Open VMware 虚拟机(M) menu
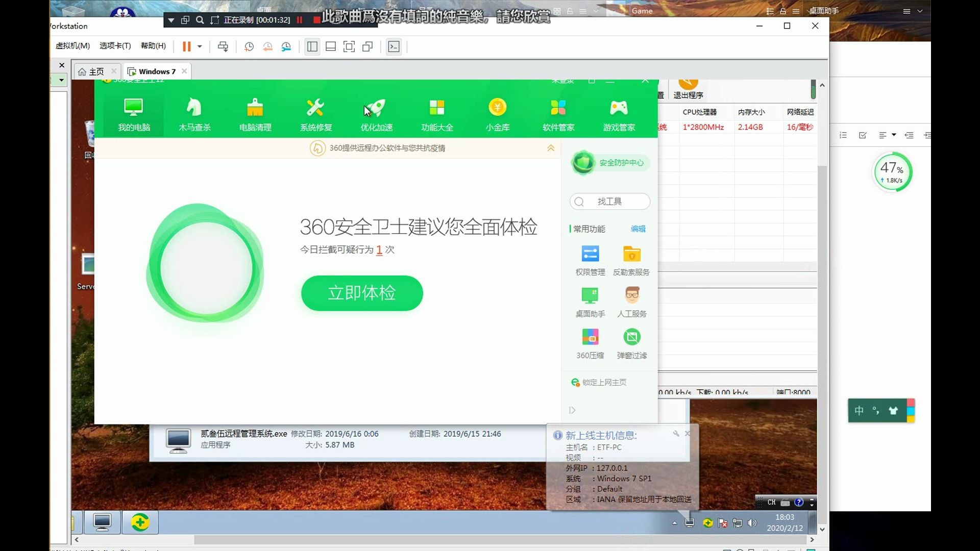This screenshot has height=551, width=980. click(72, 46)
